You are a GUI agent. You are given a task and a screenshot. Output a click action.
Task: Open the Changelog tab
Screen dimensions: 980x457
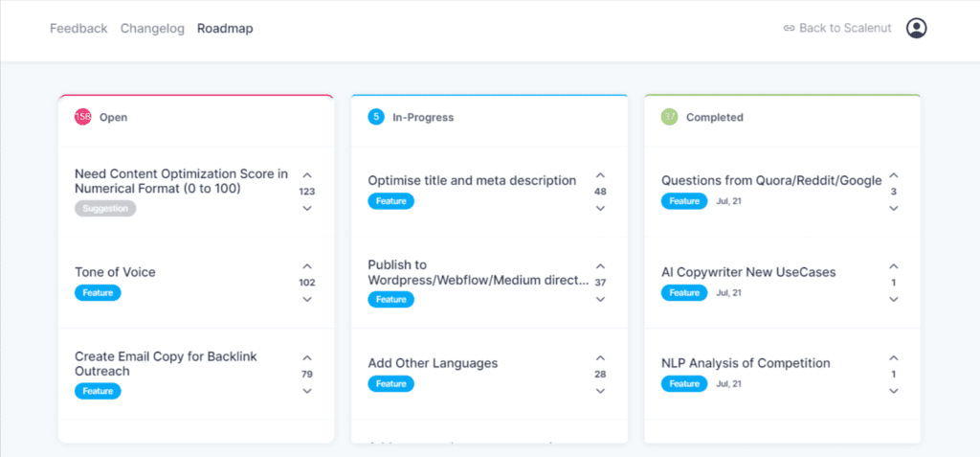click(x=152, y=29)
